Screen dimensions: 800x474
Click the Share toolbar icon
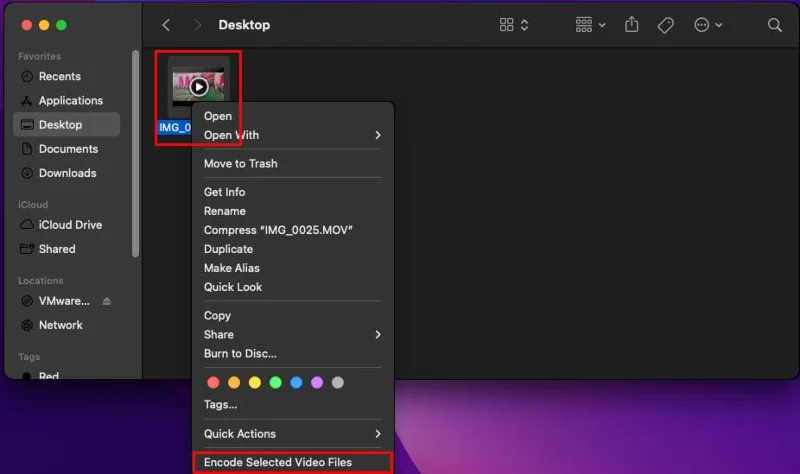[632, 24]
